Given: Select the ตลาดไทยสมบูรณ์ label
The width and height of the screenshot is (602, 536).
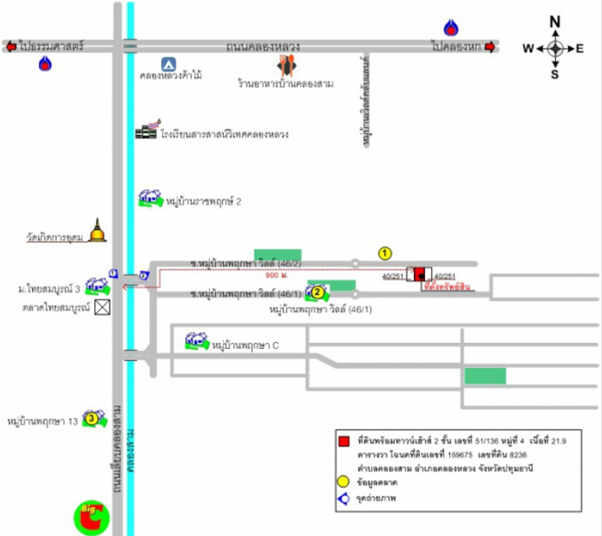Looking at the screenshot, I should (x=56, y=307).
